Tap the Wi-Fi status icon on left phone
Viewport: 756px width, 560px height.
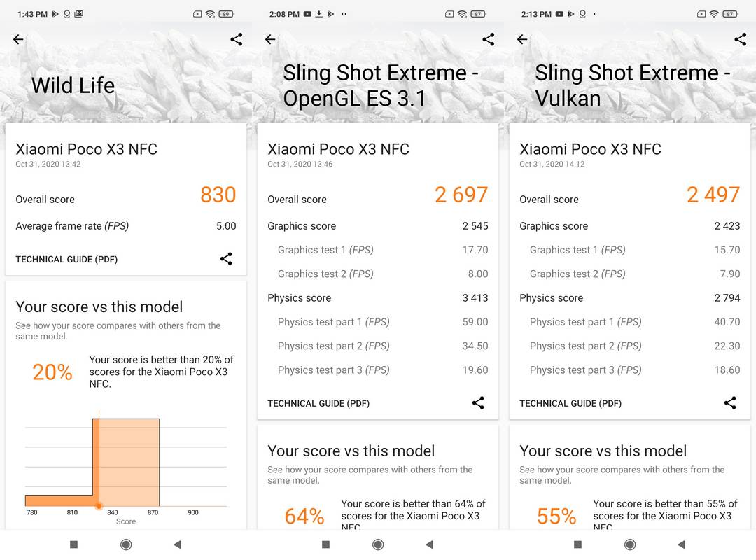point(210,14)
